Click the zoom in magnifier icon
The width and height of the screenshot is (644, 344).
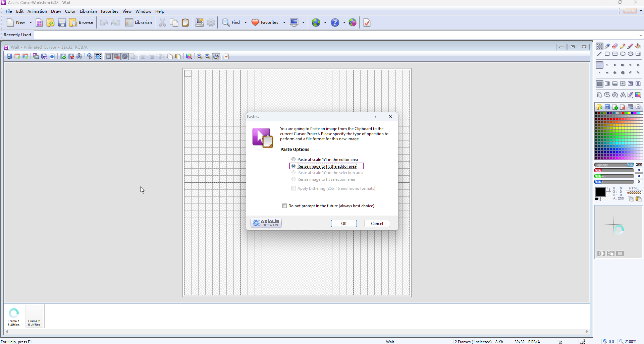point(200,57)
